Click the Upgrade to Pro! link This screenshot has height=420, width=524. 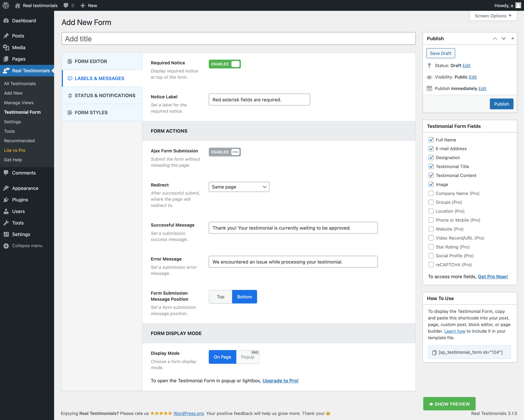[280, 381]
